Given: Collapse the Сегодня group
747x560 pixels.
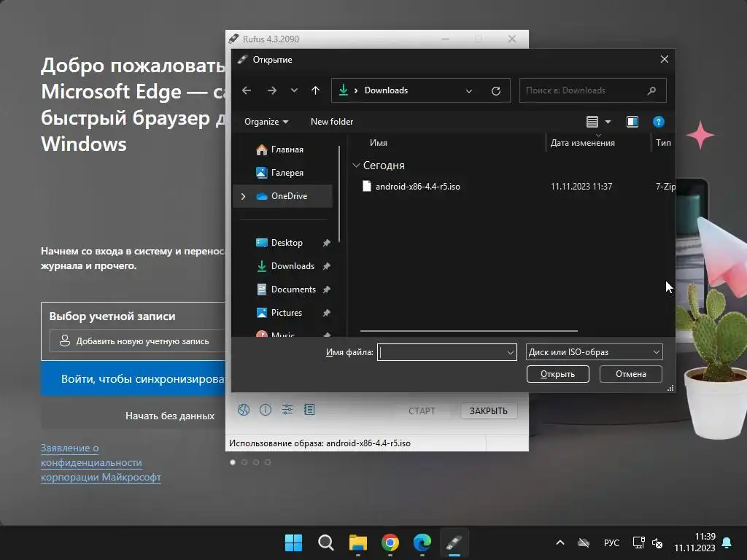Looking at the screenshot, I should coord(356,166).
